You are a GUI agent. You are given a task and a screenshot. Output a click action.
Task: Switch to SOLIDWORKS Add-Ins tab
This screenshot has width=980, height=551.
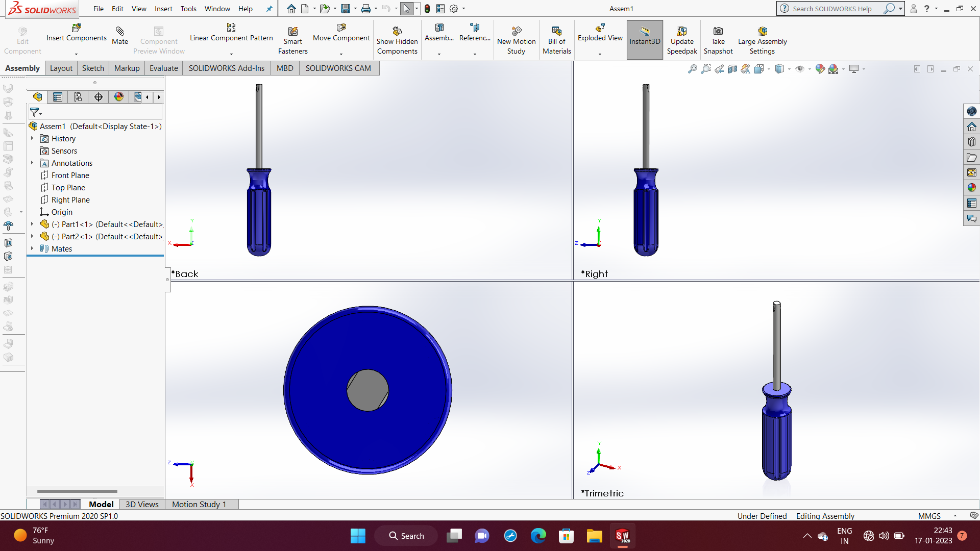(227, 68)
